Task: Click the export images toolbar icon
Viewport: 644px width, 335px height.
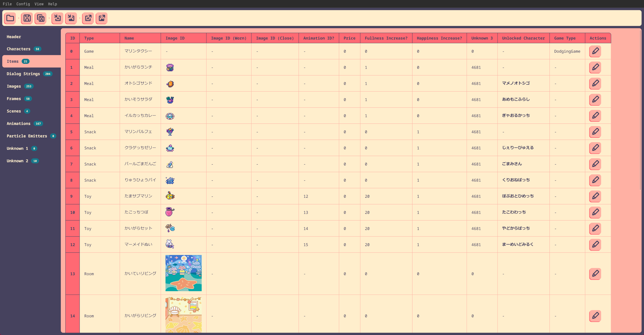Action: 102,18
